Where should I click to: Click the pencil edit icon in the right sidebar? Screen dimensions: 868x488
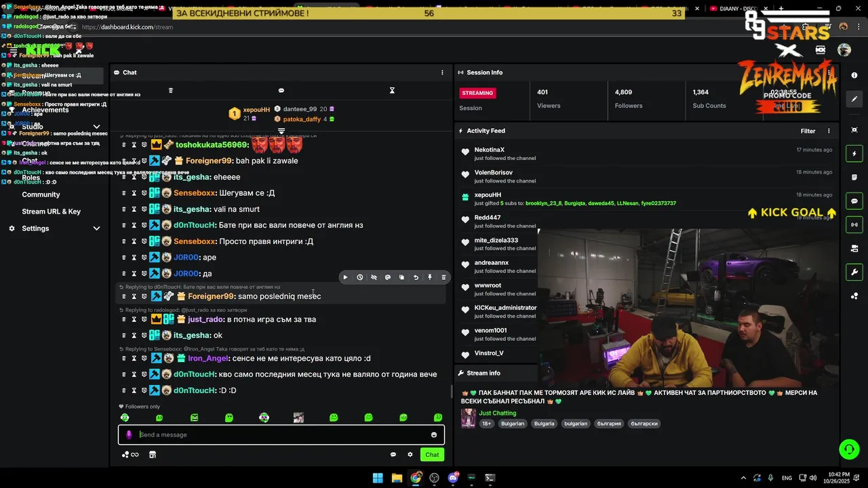[854, 99]
